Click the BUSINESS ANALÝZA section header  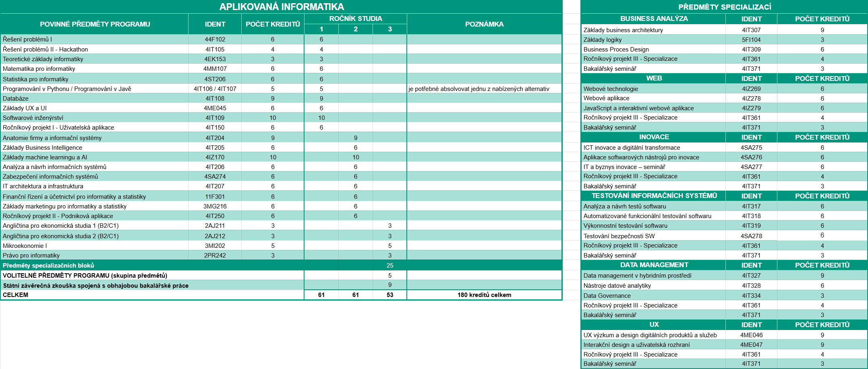(x=654, y=19)
